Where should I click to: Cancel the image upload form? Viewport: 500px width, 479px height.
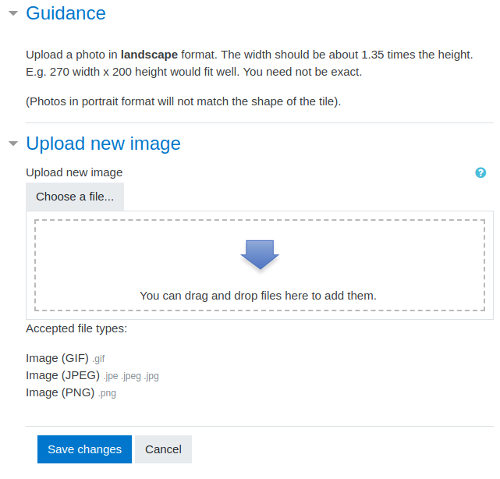[x=163, y=449]
